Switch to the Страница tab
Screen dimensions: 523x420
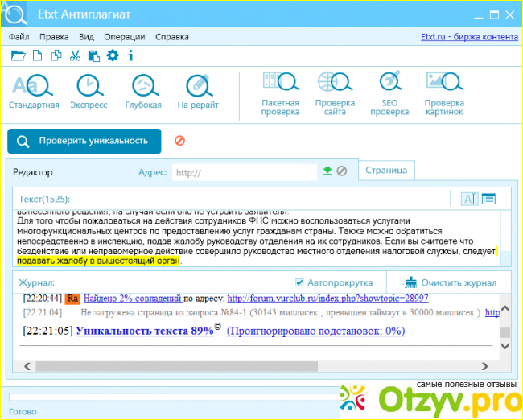point(386,171)
